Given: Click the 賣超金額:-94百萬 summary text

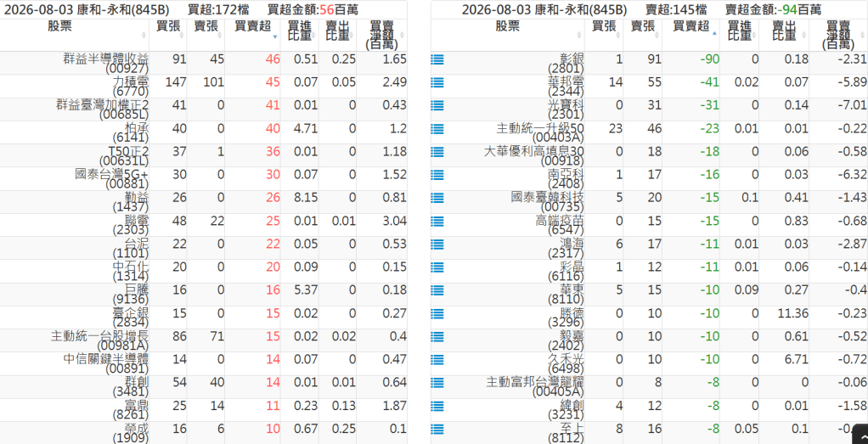Looking at the screenshot, I should [774, 9].
